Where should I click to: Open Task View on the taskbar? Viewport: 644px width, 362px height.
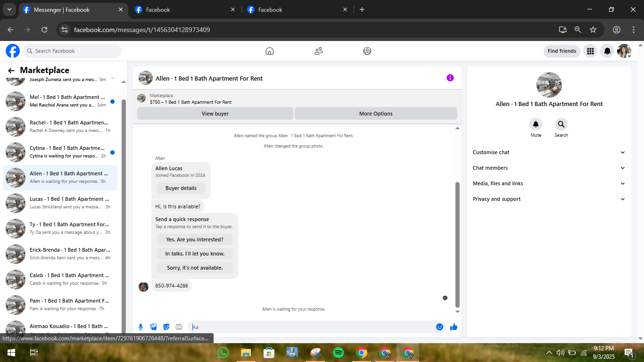33,353
